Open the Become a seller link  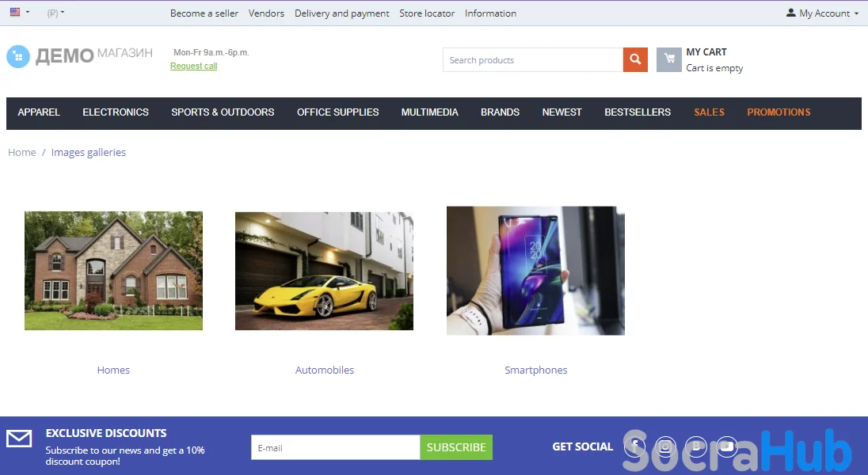[204, 13]
